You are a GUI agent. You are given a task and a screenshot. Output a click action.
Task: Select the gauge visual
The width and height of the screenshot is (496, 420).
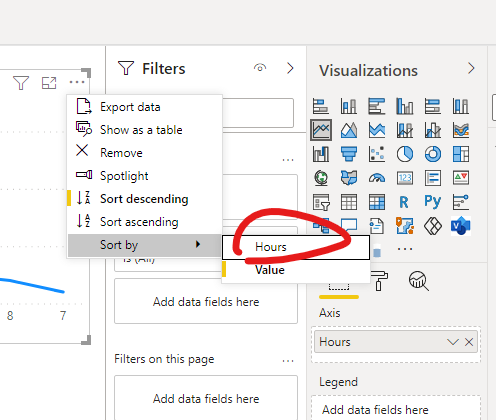coord(377,178)
